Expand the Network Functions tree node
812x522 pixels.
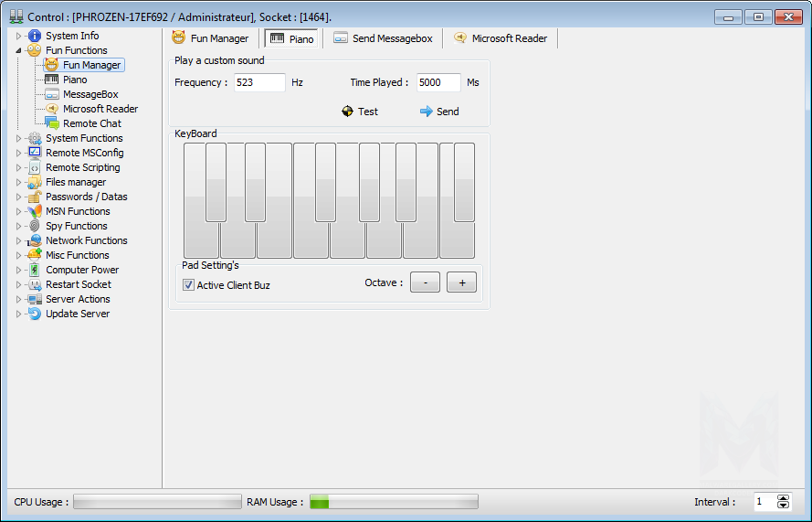point(18,240)
